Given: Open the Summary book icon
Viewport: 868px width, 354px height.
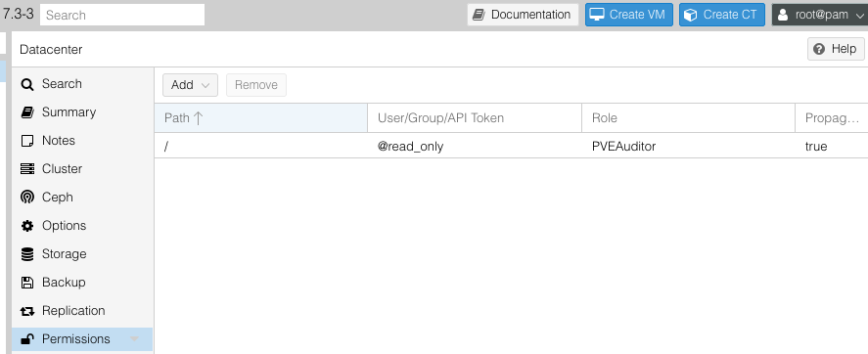Looking at the screenshot, I should (x=27, y=112).
